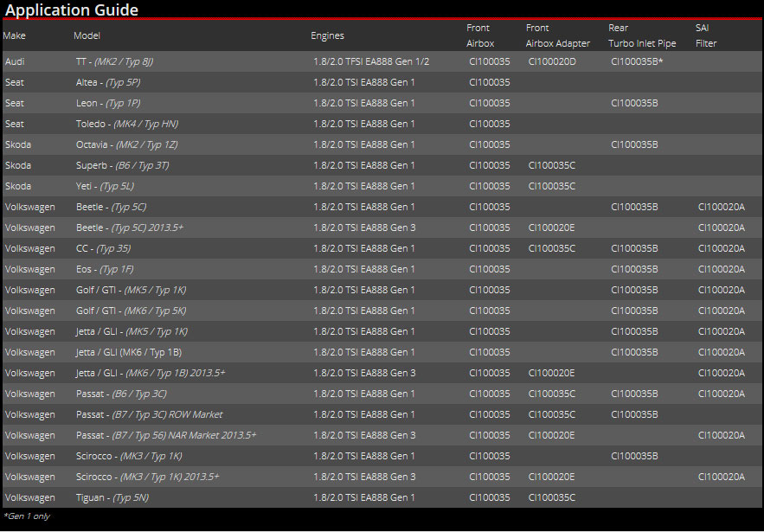Viewport: 764px width, 532px height.
Task: Click Golf / GTI - (MK6 / Typ 5K)
Action: click(131, 311)
